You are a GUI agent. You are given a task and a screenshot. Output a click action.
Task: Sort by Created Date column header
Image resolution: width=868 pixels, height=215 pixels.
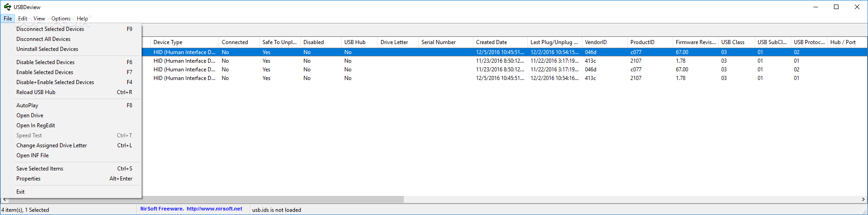[500, 42]
